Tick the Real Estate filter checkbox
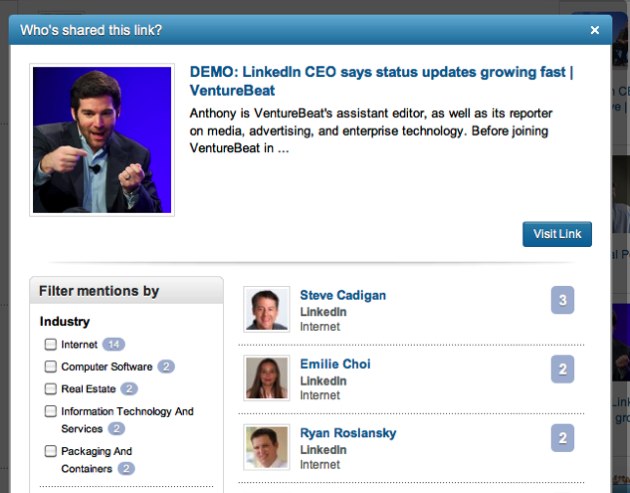630x493 pixels. tap(51, 389)
